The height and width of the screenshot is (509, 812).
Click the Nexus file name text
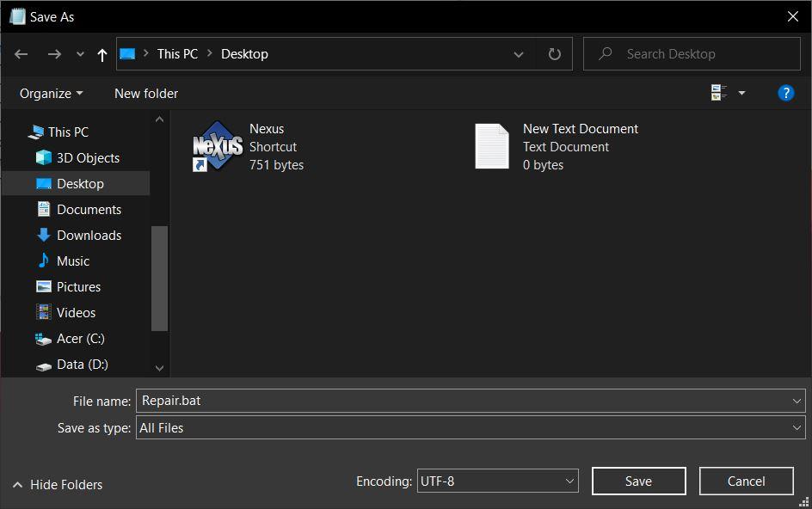tap(267, 128)
